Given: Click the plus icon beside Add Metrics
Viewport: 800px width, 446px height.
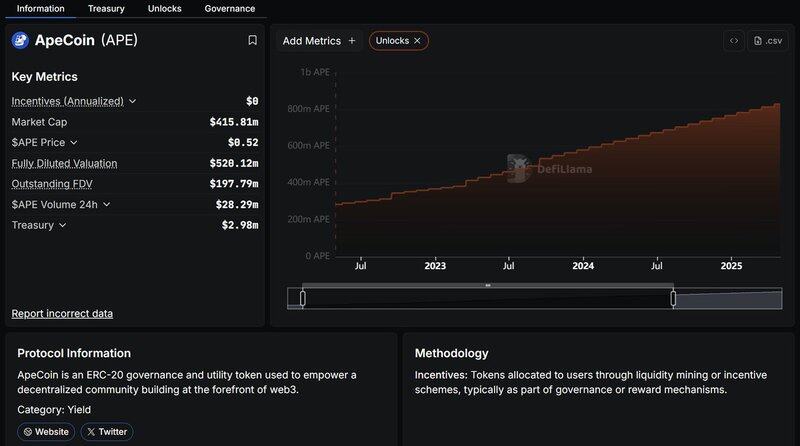Looking at the screenshot, I should point(352,41).
